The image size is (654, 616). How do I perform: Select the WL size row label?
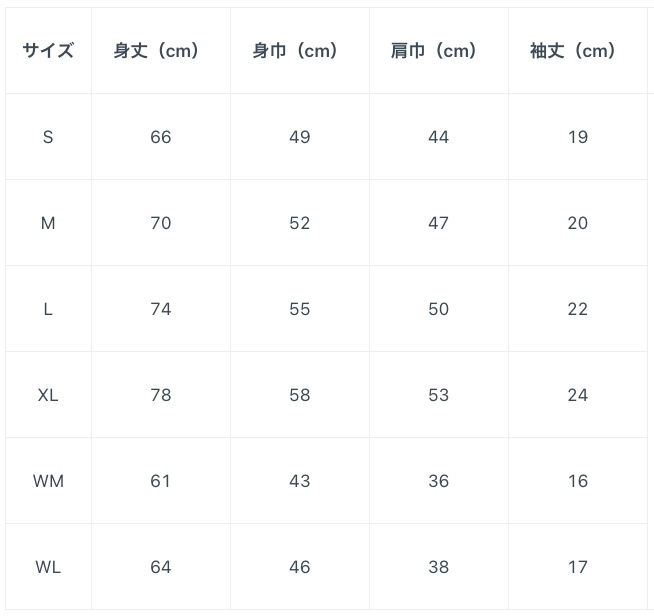click(48, 567)
